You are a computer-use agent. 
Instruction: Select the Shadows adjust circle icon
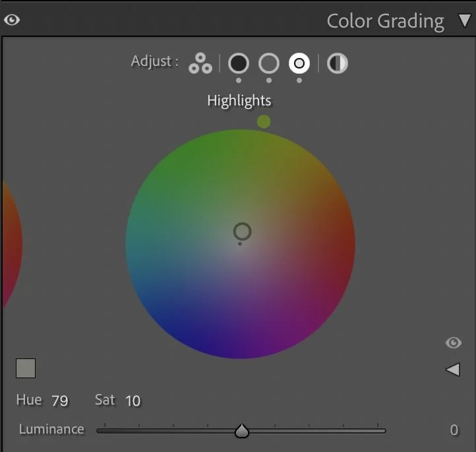[239, 63]
